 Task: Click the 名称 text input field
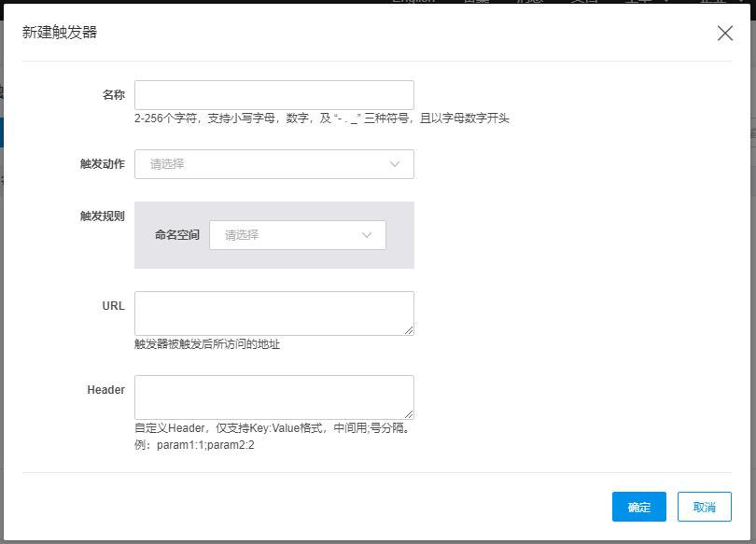click(x=273, y=95)
